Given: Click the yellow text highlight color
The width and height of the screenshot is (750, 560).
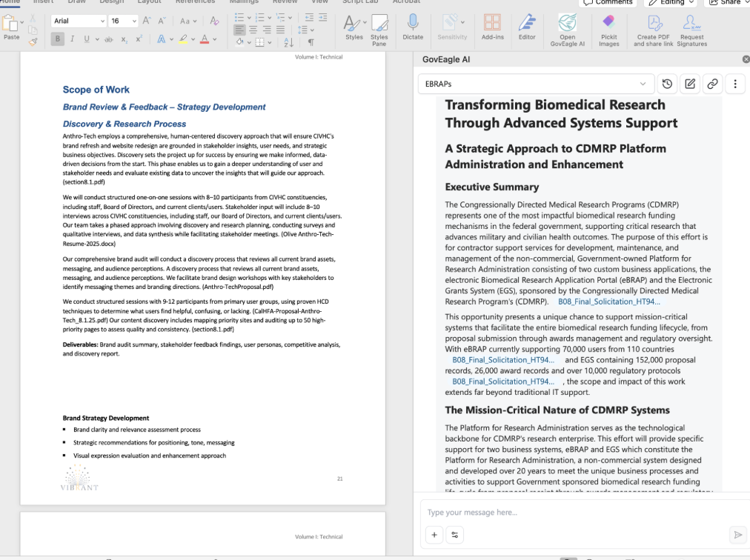Looking at the screenshot, I should [x=182, y=39].
